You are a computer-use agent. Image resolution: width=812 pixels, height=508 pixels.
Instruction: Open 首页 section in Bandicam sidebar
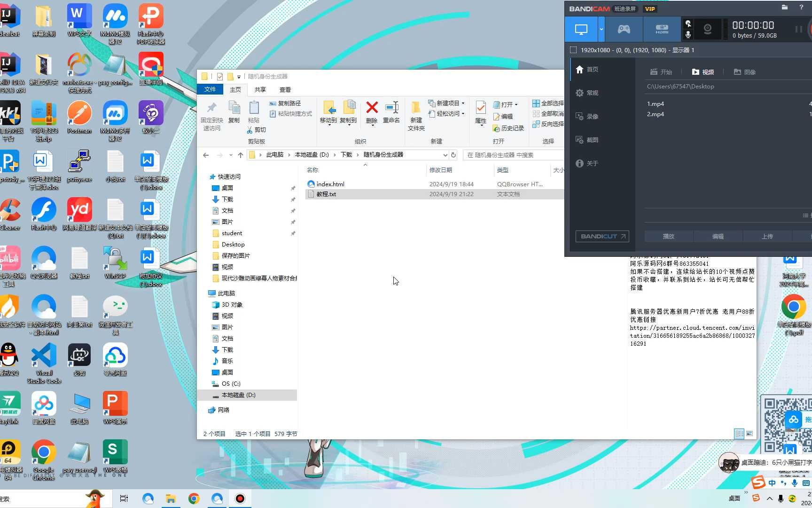click(587, 69)
